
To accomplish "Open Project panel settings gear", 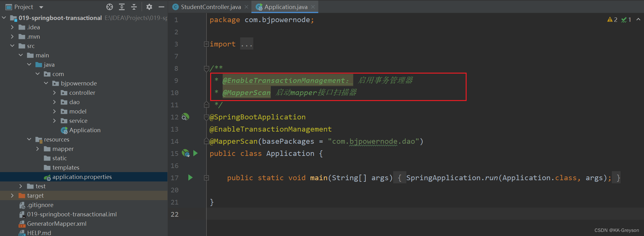I will [149, 7].
